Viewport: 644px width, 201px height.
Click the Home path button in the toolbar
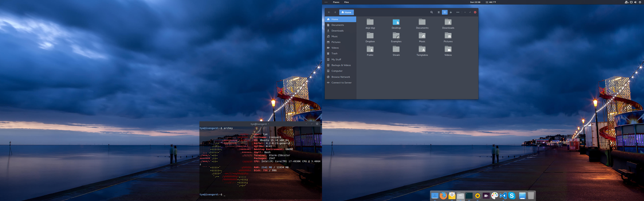pyautogui.click(x=346, y=12)
